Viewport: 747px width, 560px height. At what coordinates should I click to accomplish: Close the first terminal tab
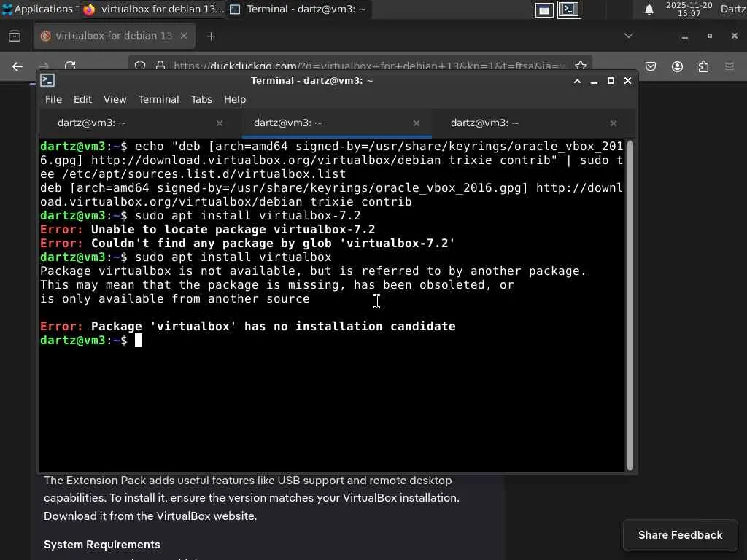coord(219,123)
